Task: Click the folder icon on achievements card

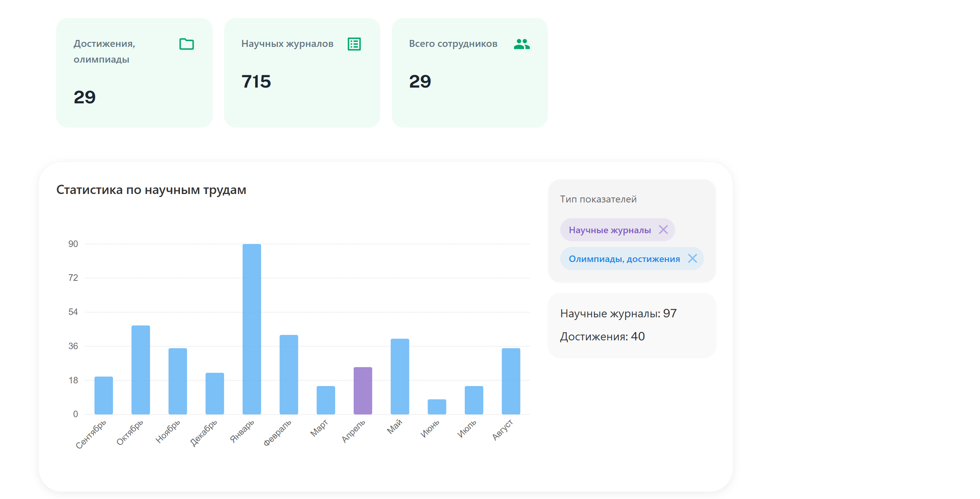Action: (x=186, y=44)
